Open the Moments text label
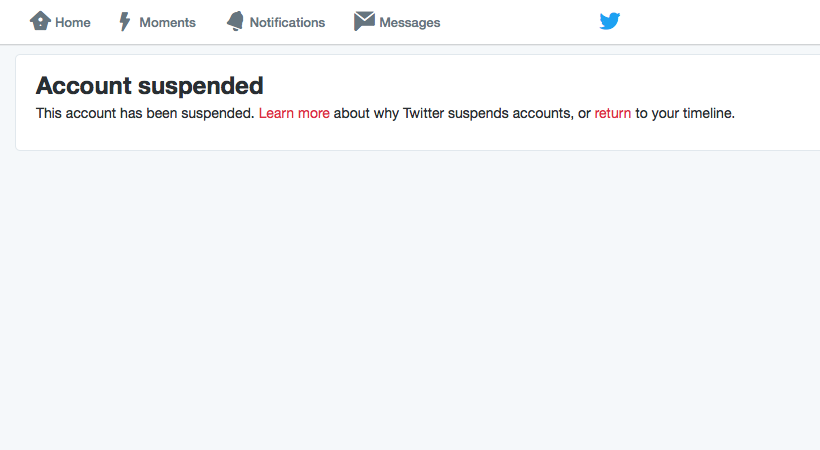 pos(167,22)
